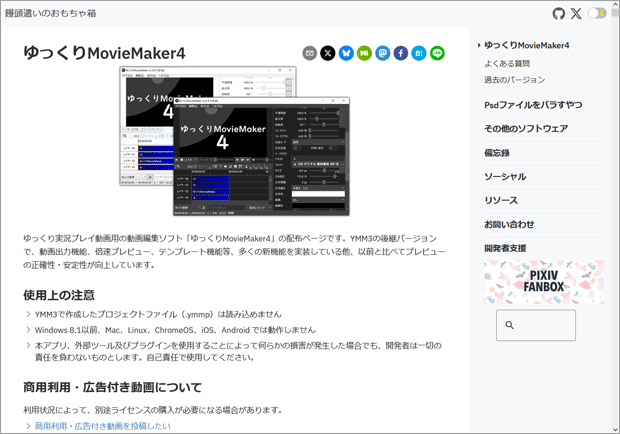Open 過去のバージョン in the sidebar
The image size is (620, 434).
pyautogui.click(x=514, y=80)
